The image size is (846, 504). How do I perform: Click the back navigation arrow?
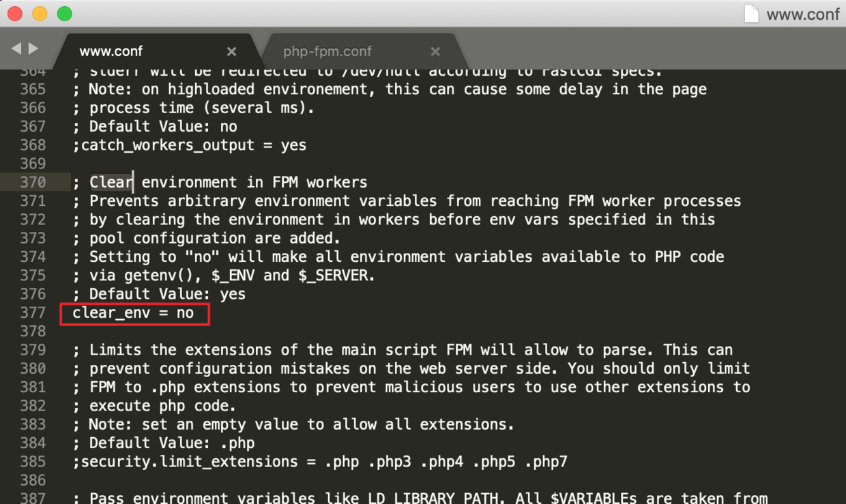(x=17, y=48)
